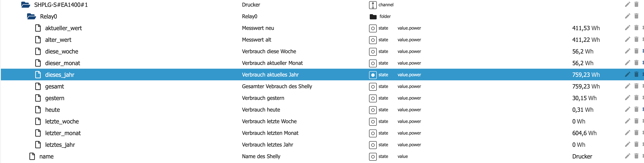The image size is (644, 163).
Task: Select the letztes_jahr tree entry
Action: coord(60,145)
